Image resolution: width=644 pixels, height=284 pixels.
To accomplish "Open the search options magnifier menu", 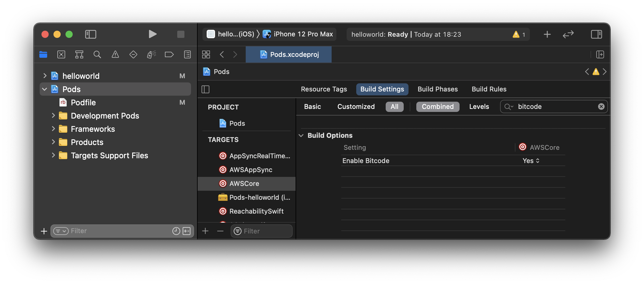I will (x=509, y=107).
